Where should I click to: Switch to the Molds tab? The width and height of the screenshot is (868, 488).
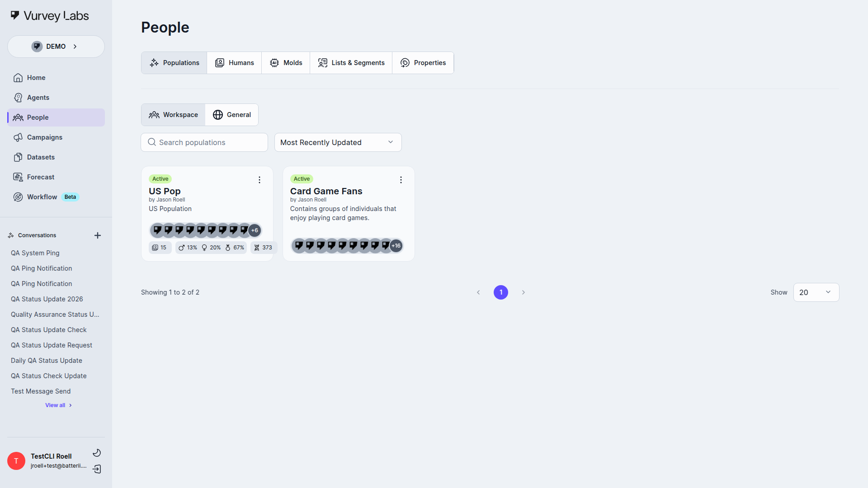pos(286,63)
